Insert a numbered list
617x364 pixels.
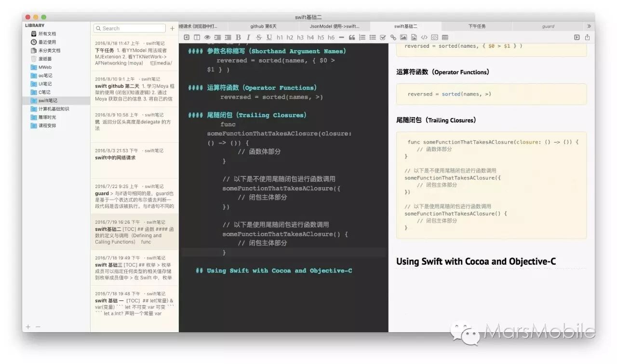(362, 37)
